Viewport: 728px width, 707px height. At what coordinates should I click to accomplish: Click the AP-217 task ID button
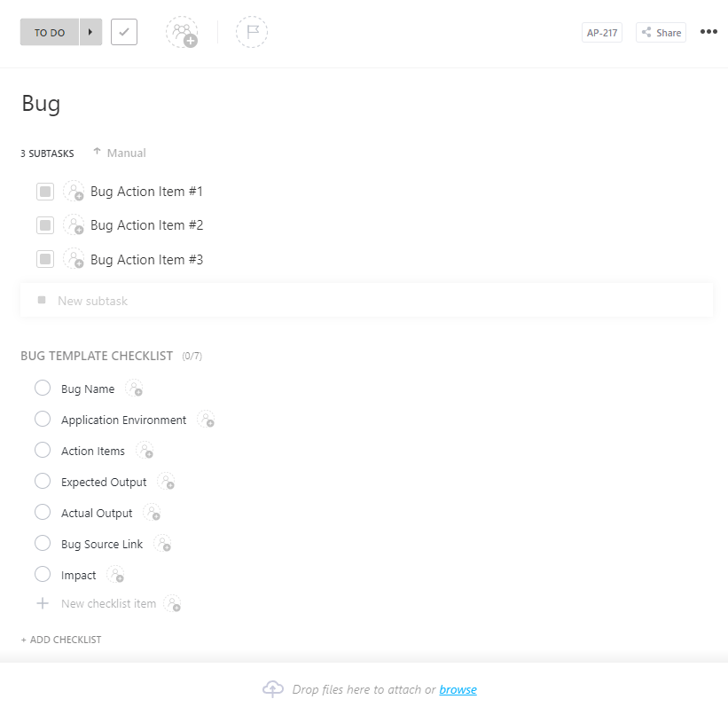[x=602, y=33]
